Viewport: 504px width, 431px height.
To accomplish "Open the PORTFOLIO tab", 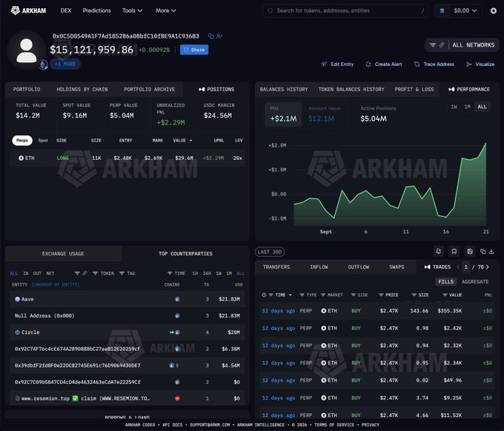I will [27, 90].
